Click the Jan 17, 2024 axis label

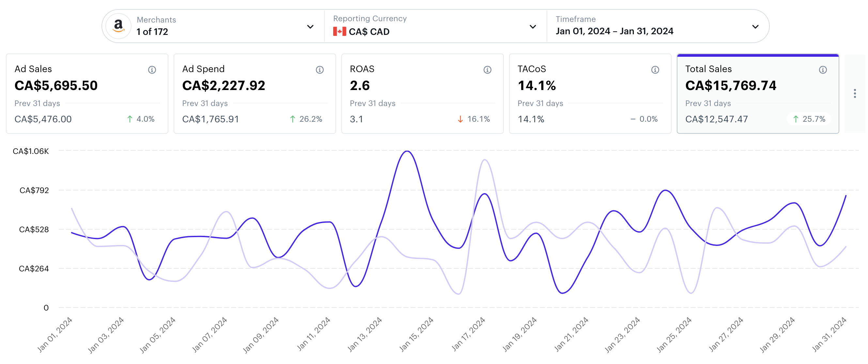(468, 334)
